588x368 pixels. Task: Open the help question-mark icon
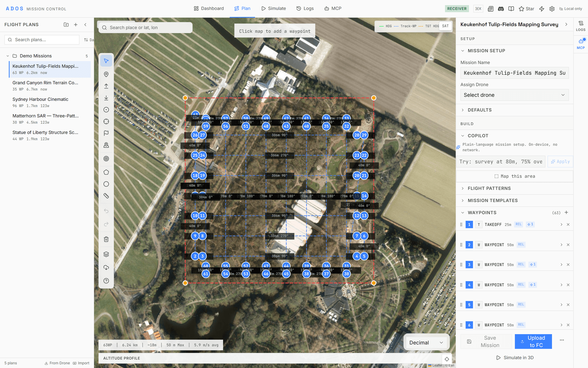[x=106, y=281]
